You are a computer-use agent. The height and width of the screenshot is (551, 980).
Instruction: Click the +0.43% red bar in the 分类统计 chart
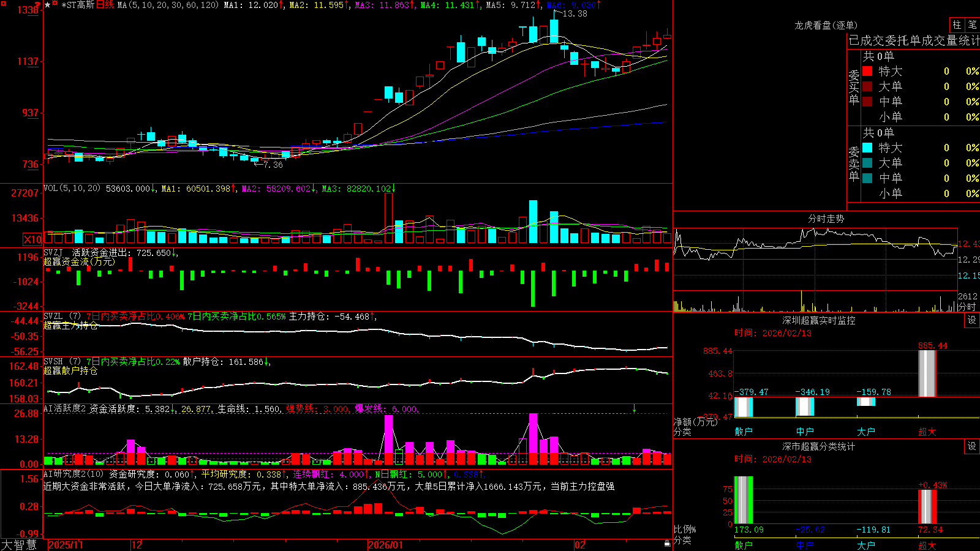tap(927, 506)
